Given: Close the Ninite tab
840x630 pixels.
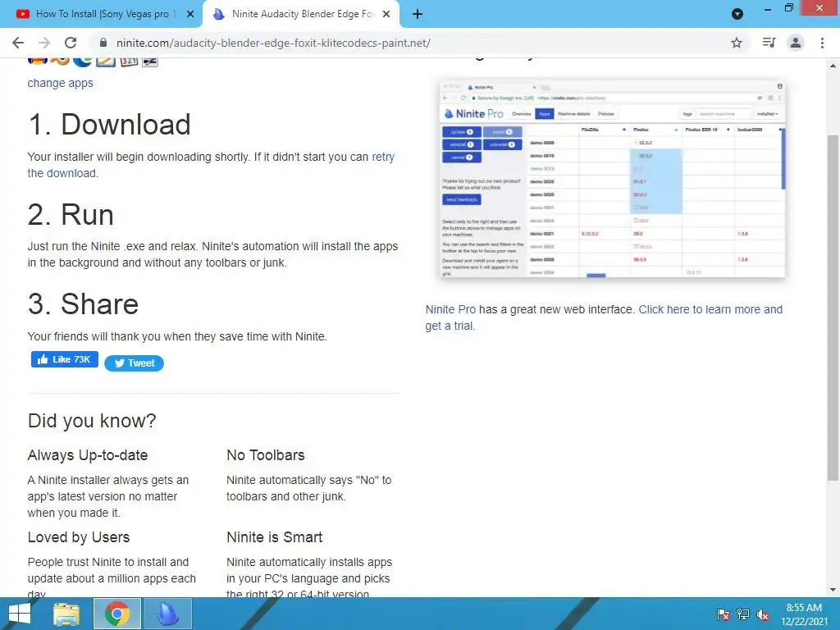Looking at the screenshot, I should (386, 15).
